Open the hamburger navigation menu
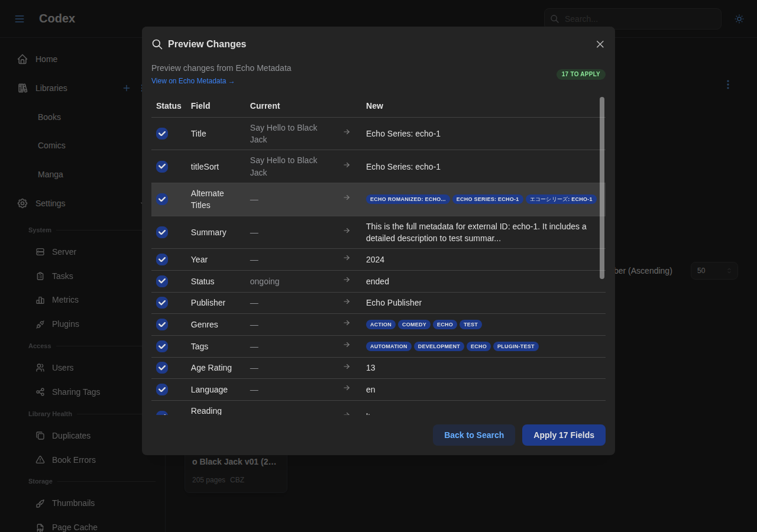757x532 pixels. [20, 18]
